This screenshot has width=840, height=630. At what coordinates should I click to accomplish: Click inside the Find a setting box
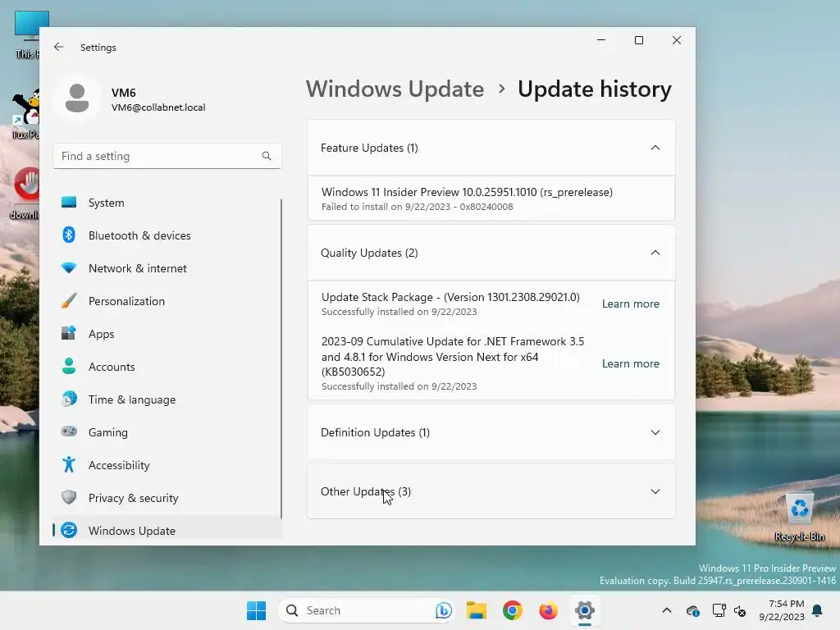point(167,156)
